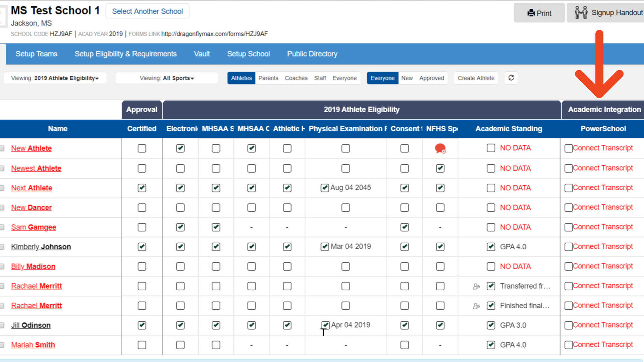Click the printer icon in Print button
644x362 pixels.
point(531,13)
